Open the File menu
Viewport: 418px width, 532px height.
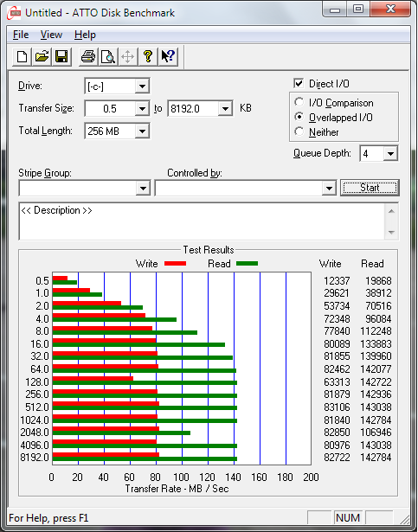point(21,35)
